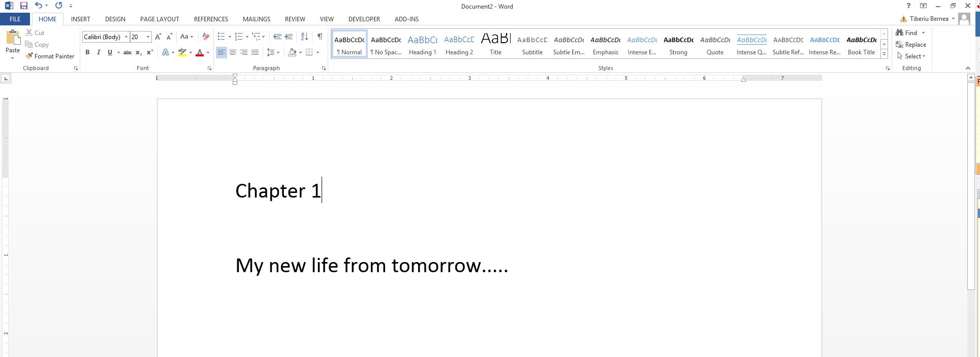
Task: Open the INSERT ribbon tab
Action: 80,19
